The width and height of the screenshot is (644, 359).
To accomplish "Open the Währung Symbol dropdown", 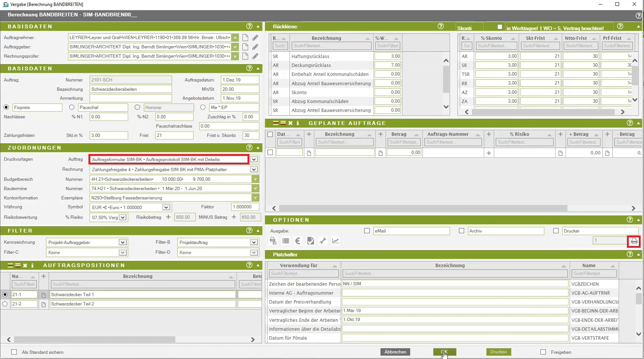I will tap(166, 208).
